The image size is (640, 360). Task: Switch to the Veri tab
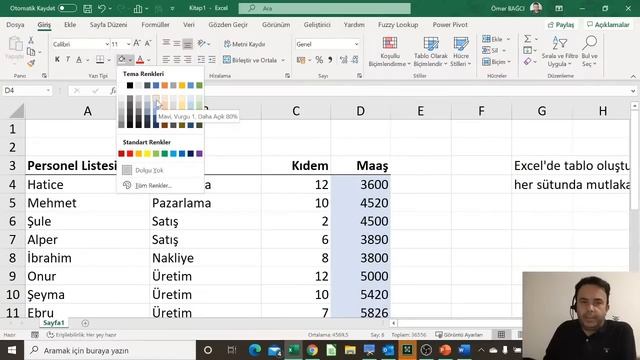[x=189, y=24]
